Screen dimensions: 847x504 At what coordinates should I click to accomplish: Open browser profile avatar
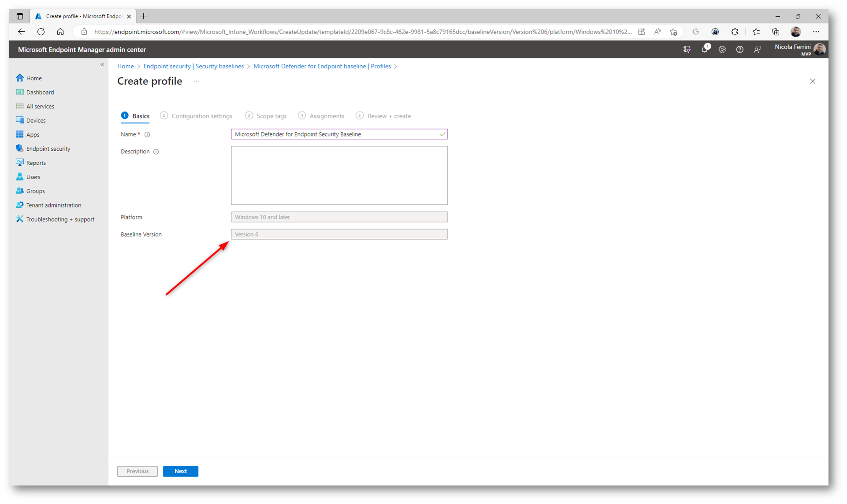(x=796, y=32)
